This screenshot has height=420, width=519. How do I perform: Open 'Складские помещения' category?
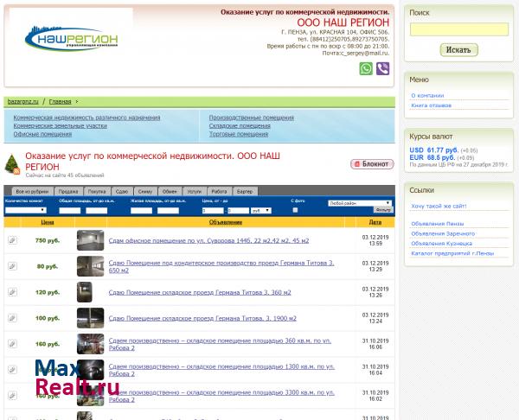pos(240,126)
